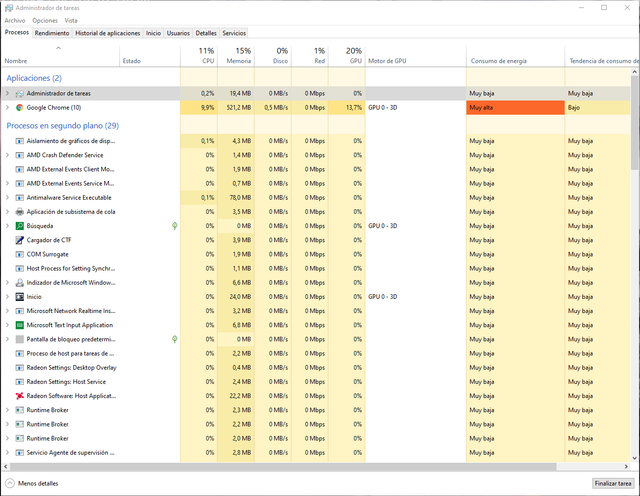
Task: Click the green leaf icon on Pantalla de bloqueo row
Action: [175, 339]
